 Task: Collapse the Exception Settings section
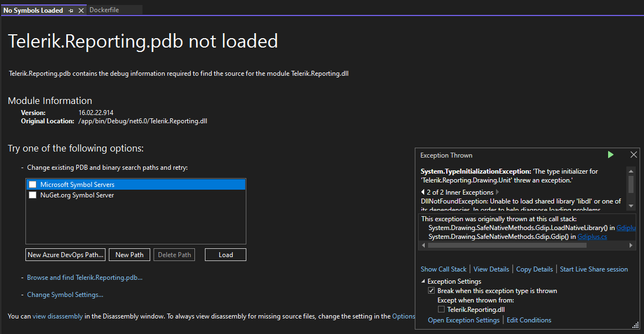click(424, 282)
